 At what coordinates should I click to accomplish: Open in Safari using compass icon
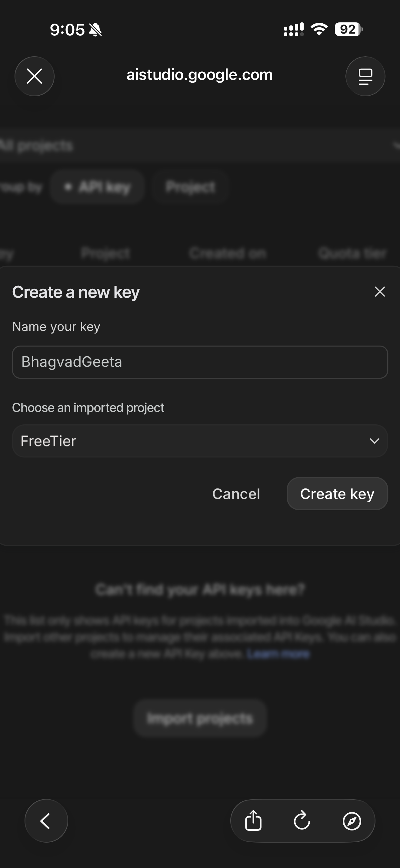point(352,821)
